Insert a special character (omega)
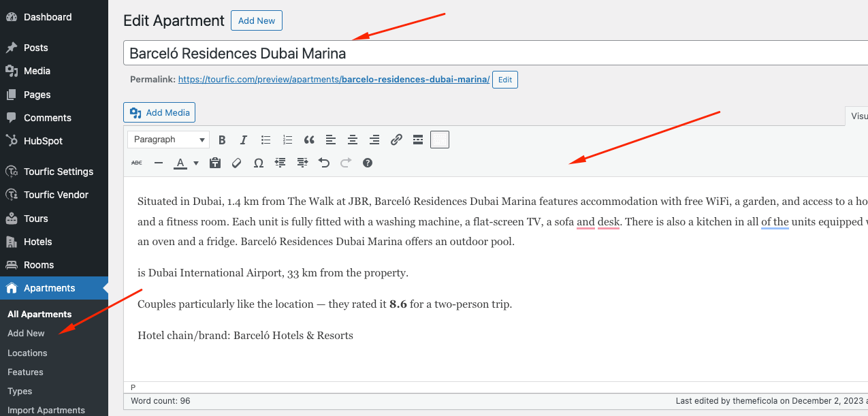The image size is (868, 416). (258, 163)
